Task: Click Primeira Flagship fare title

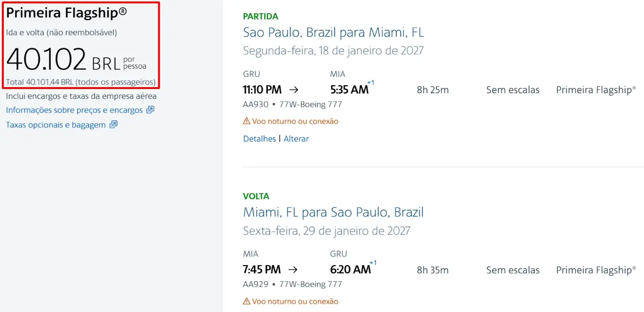Action: 67,13
